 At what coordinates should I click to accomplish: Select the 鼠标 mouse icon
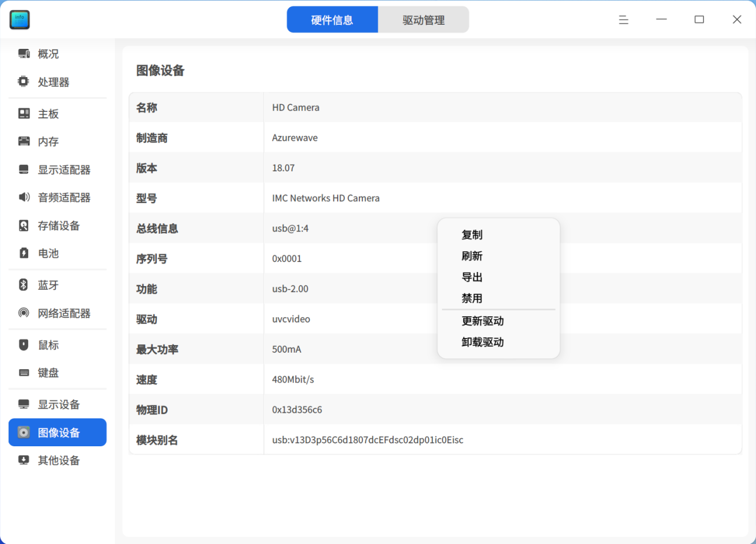click(24, 345)
